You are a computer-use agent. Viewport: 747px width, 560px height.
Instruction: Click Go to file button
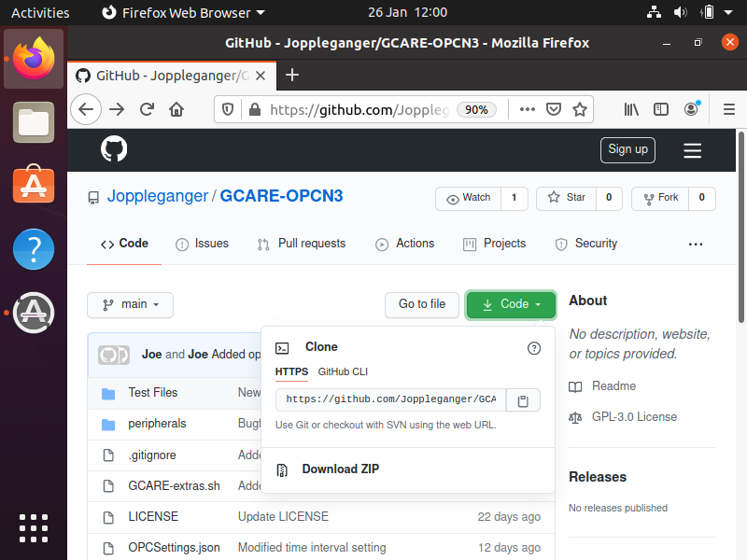point(422,305)
